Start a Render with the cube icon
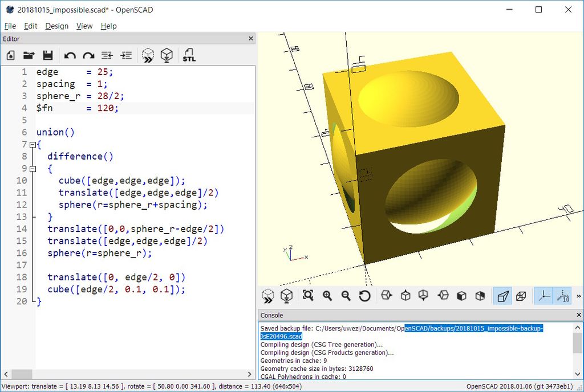 pos(167,55)
